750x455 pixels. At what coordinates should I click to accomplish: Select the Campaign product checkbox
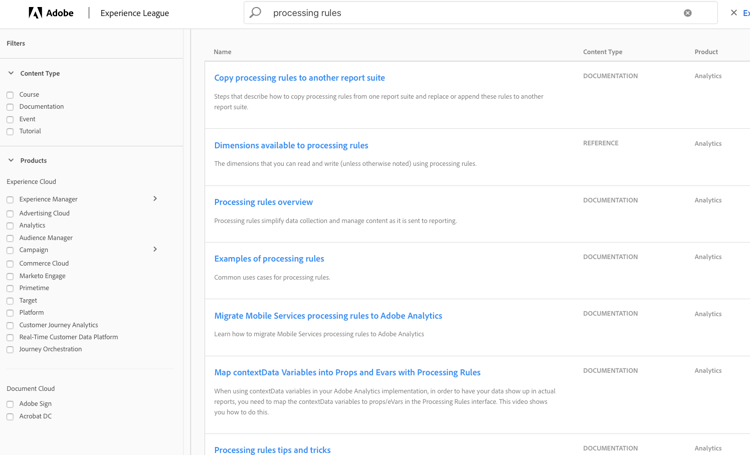pos(10,250)
